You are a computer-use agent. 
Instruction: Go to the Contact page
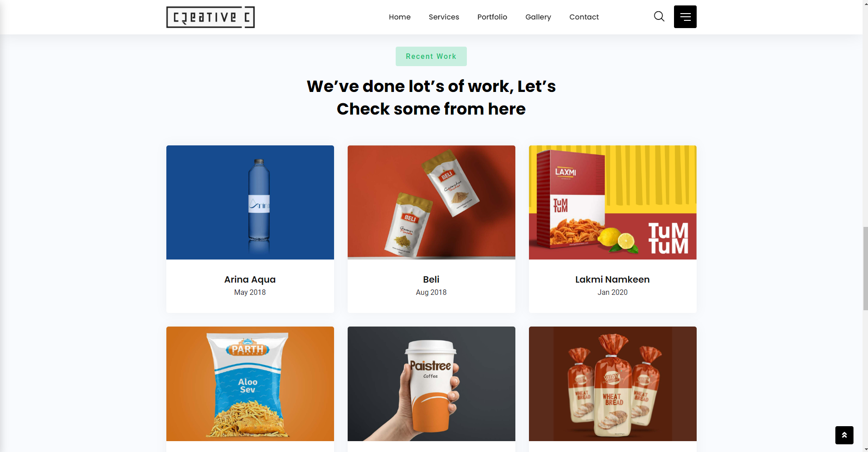tap(584, 17)
